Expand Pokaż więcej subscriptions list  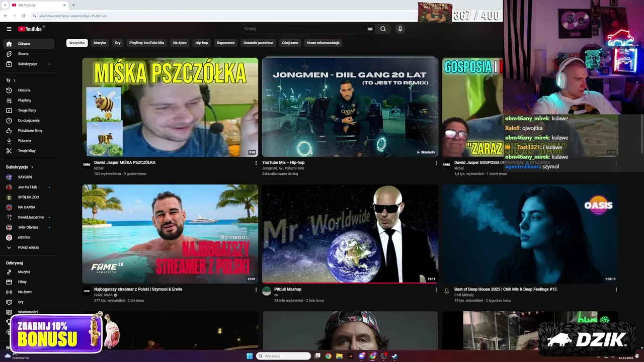(x=28, y=247)
